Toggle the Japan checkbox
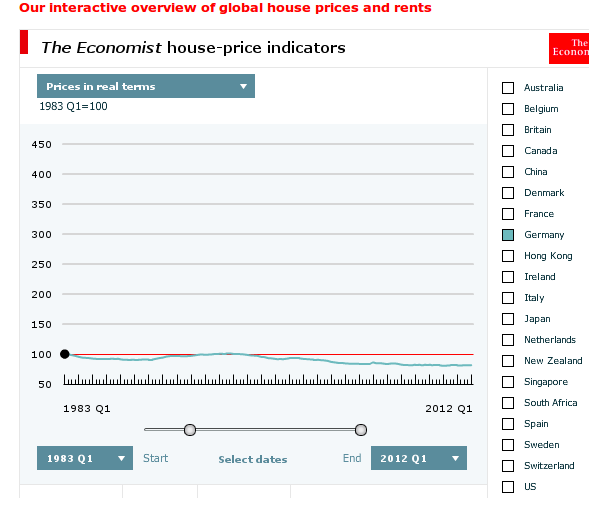 coord(508,319)
